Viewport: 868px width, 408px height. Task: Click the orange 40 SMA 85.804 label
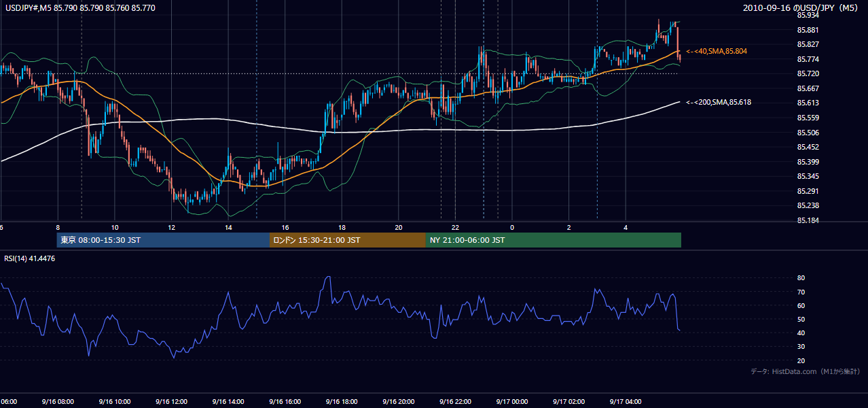(x=717, y=51)
